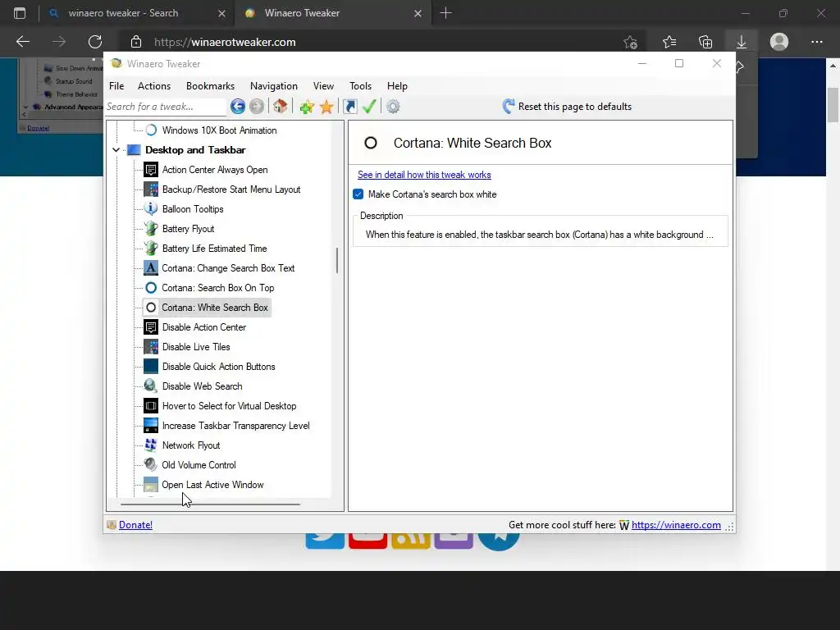Open the browser Collections icon
The height and width of the screenshot is (630, 840).
705,42
